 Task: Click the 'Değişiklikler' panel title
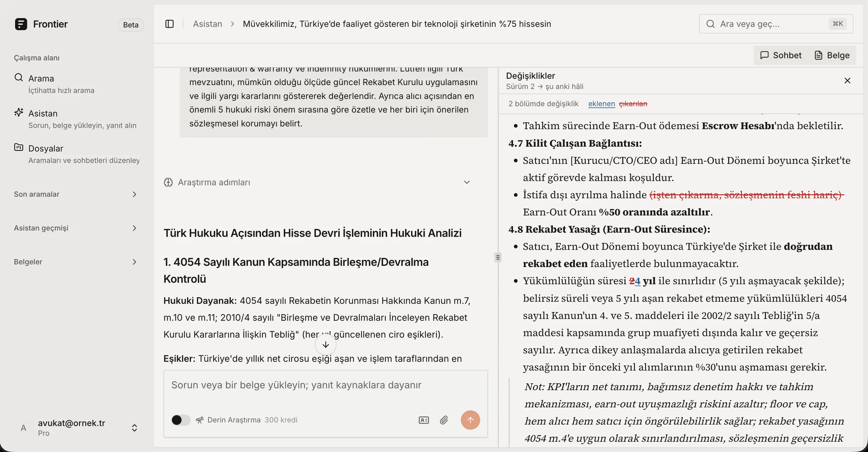[531, 76]
